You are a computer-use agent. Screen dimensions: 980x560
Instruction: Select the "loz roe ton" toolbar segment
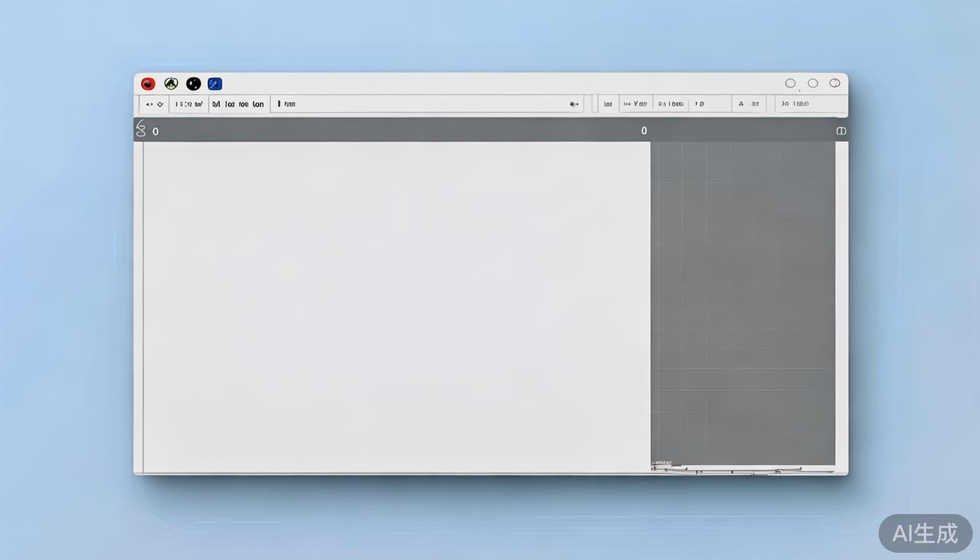(x=239, y=104)
